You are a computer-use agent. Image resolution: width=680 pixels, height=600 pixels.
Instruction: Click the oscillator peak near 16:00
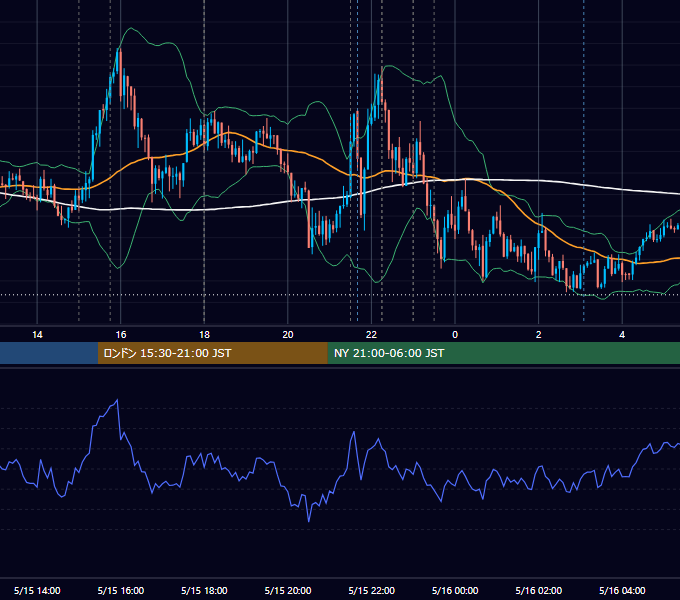point(118,400)
